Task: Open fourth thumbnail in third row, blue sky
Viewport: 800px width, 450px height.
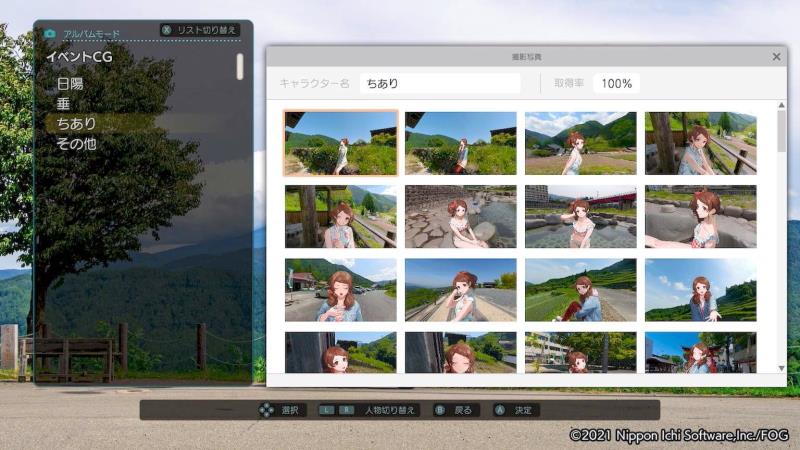Action: click(x=701, y=290)
